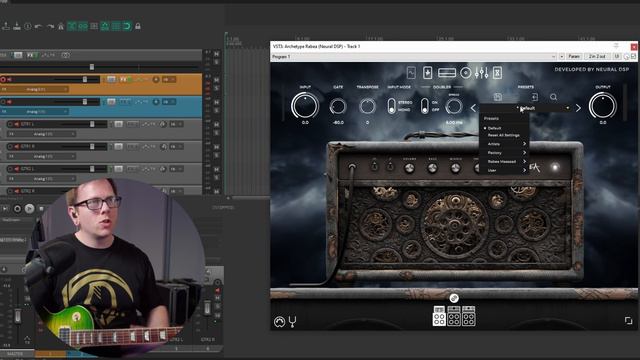This screenshot has width=640, height=360.
Task: Toggle the amp link icon above amp selectors
Action: point(454,298)
